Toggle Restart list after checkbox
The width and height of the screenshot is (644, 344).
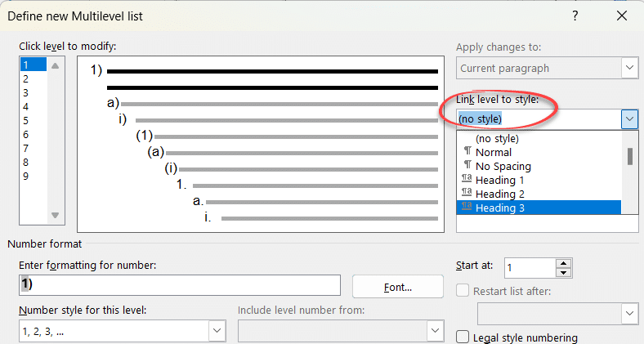[463, 291]
